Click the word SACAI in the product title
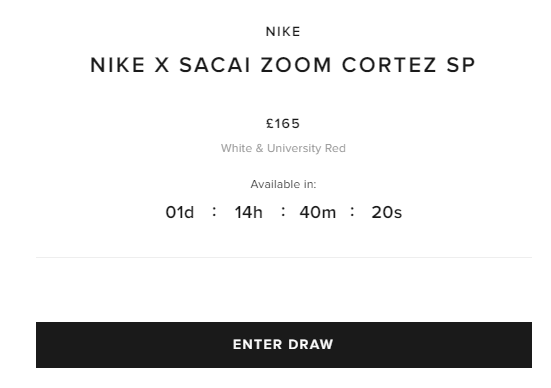Screen dimensions: 551x388 click(x=215, y=65)
